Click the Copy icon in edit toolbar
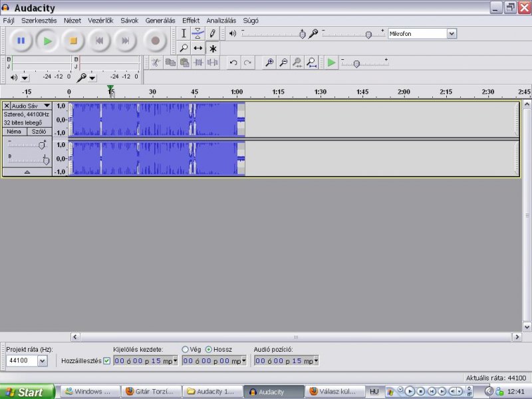Screen dimensions: 532x399 pyautogui.click(x=170, y=63)
